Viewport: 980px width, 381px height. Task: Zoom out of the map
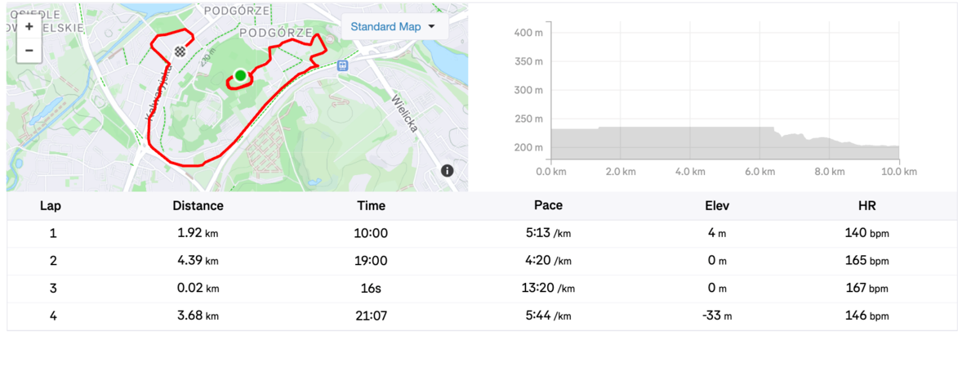tap(29, 50)
